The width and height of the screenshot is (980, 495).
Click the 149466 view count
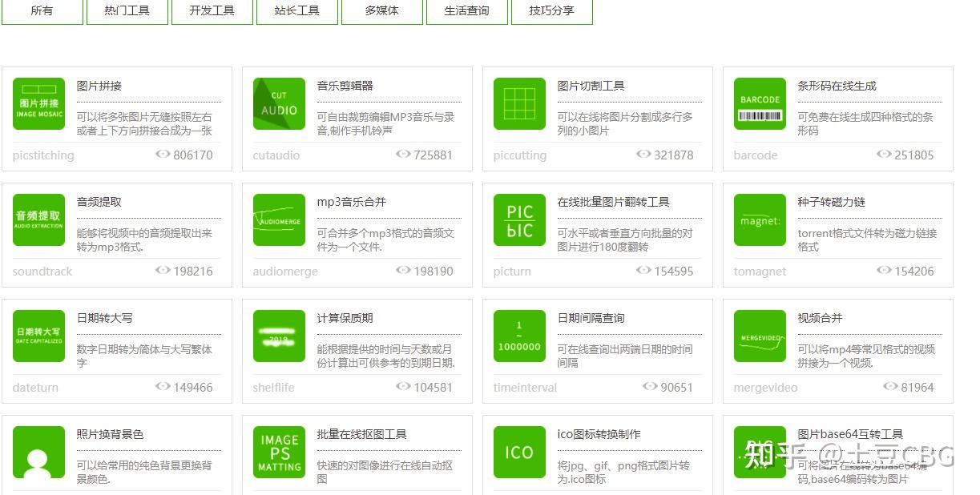[193, 388]
